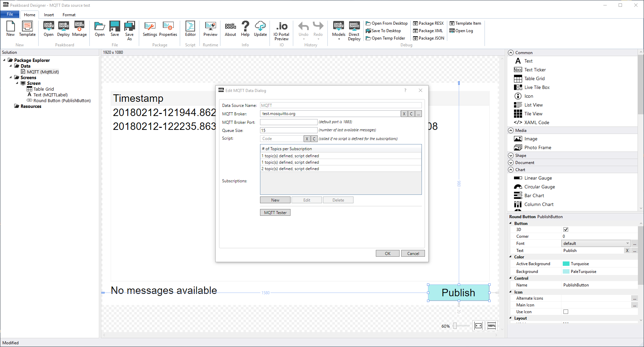Screen dimensions: 644x347
Task: Open package Settings in the ribbon
Action: [150, 29]
